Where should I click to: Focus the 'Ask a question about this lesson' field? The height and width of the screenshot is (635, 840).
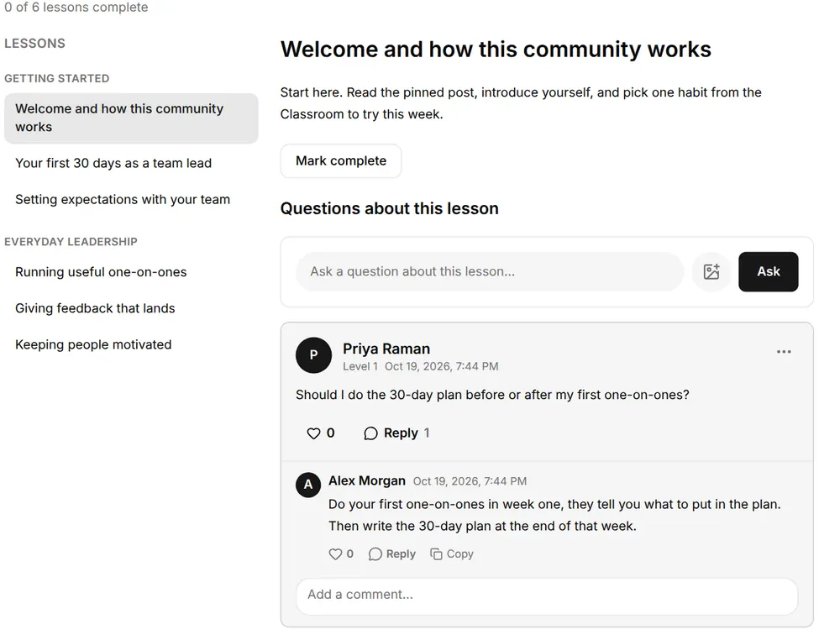click(490, 271)
